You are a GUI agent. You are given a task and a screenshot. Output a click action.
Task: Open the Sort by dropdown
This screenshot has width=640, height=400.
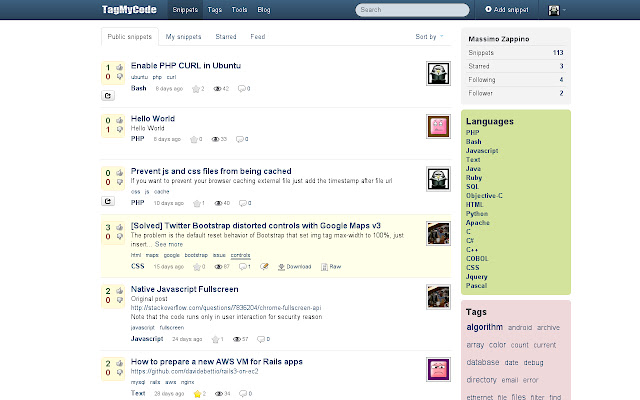pos(429,36)
